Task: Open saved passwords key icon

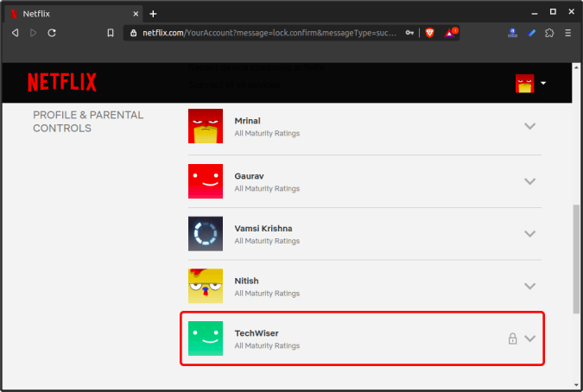Action: point(409,33)
